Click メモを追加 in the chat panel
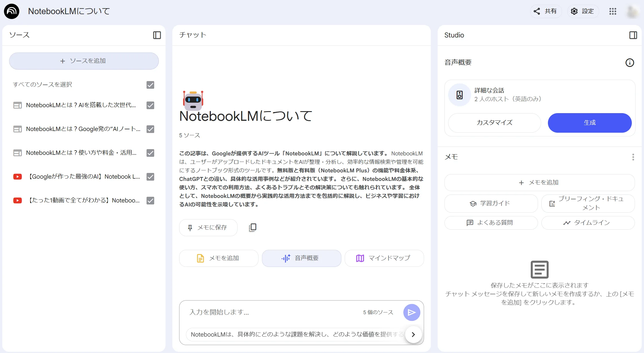The image size is (644, 353). coord(219,258)
